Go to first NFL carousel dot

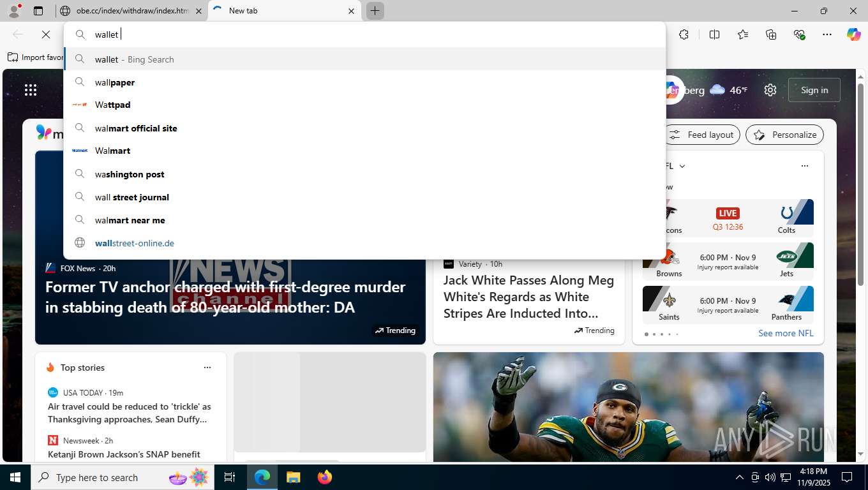[x=647, y=334]
